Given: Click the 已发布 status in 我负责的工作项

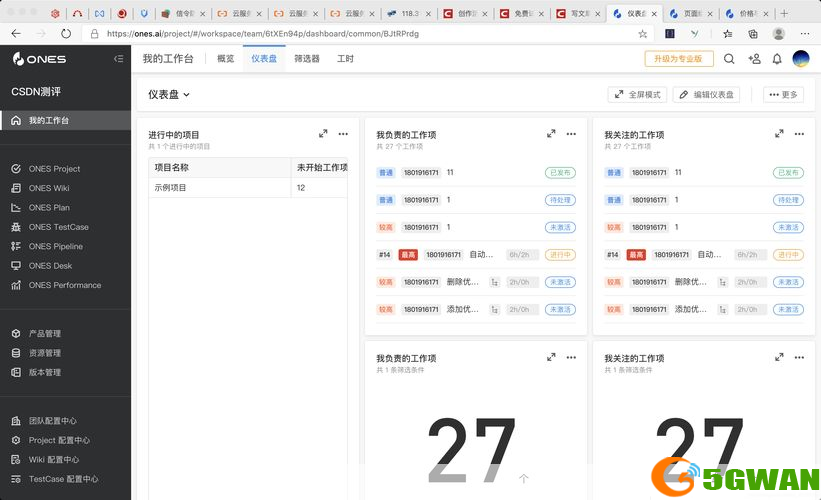Looking at the screenshot, I should (x=560, y=172).
